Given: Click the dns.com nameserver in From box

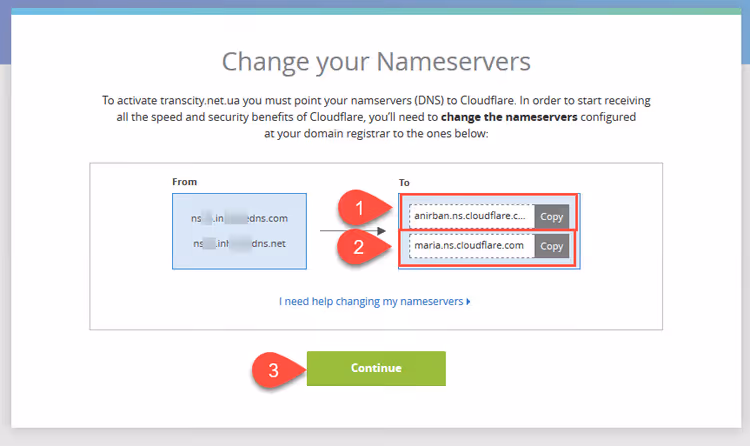Looking at the screenshot, I should (x=239, y=218).
